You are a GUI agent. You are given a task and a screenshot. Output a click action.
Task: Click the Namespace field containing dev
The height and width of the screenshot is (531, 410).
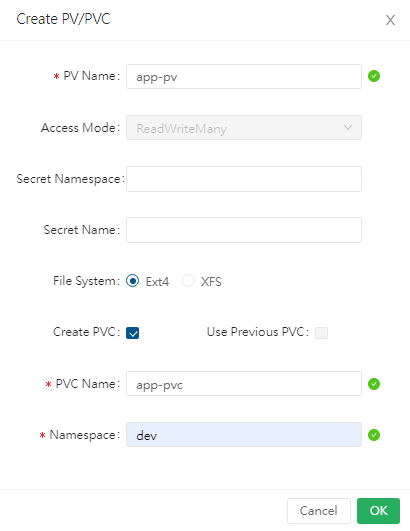coord(244,434)
